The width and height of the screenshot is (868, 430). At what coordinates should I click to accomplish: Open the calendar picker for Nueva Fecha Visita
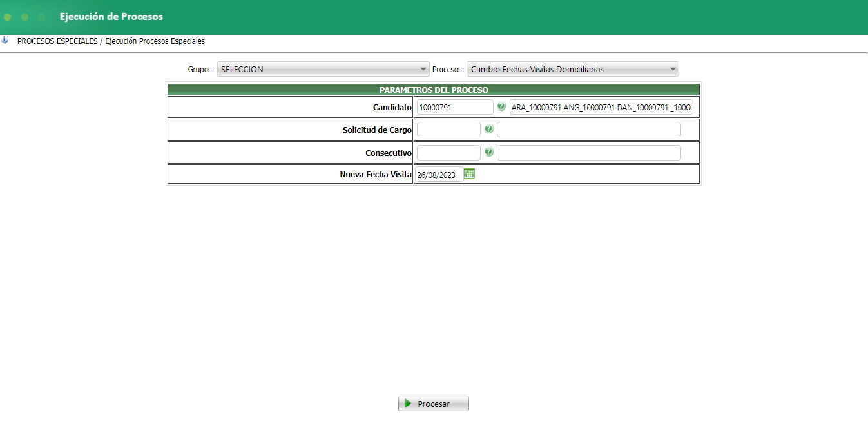coord(469,173)
